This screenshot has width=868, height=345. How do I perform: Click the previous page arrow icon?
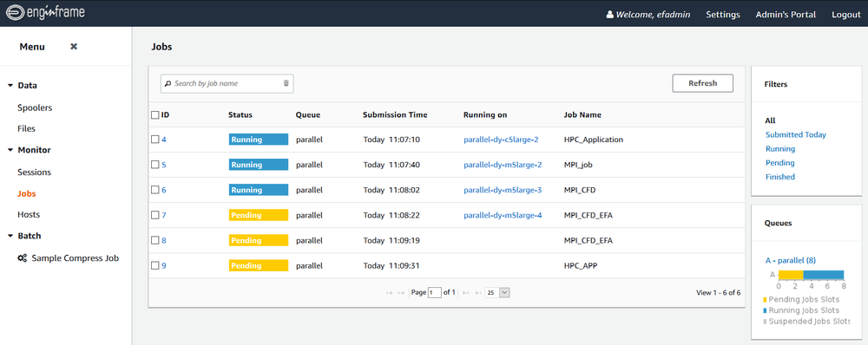[x=401, y=292]
